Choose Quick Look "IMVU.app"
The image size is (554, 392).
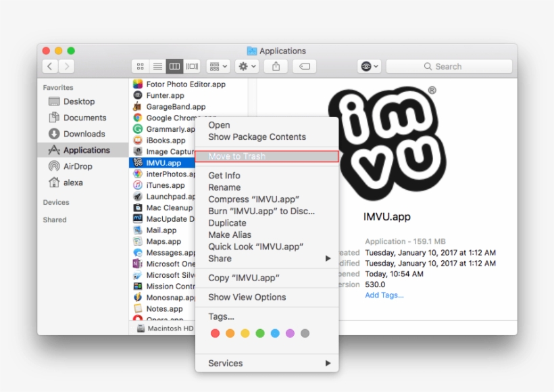click(x=267, y=247)
